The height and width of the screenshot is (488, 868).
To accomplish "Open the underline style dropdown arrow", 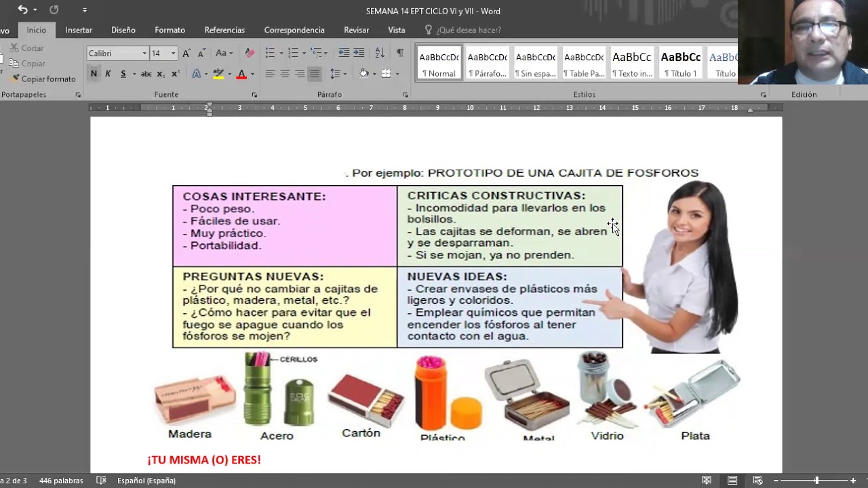I will tap(134, 74).
